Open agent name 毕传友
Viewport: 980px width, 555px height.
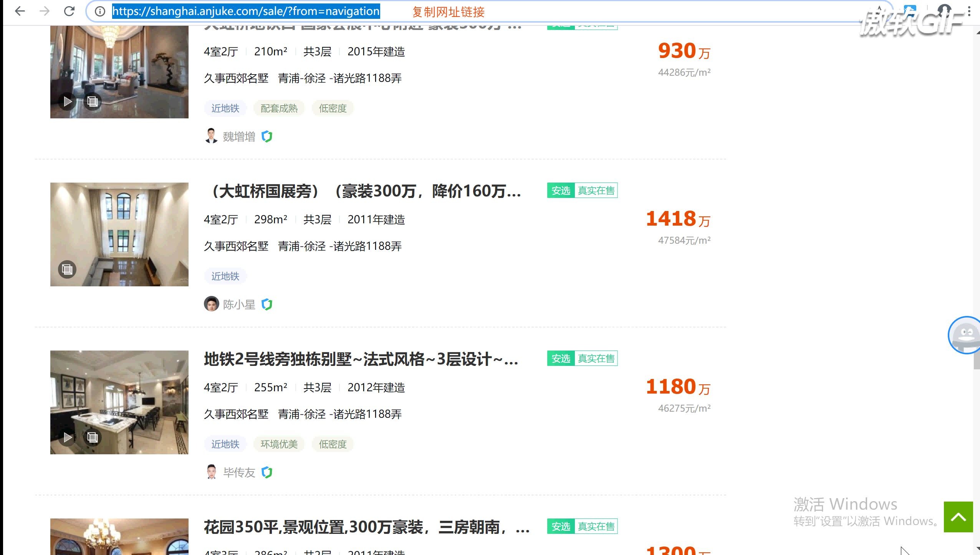tap(239, 472)
